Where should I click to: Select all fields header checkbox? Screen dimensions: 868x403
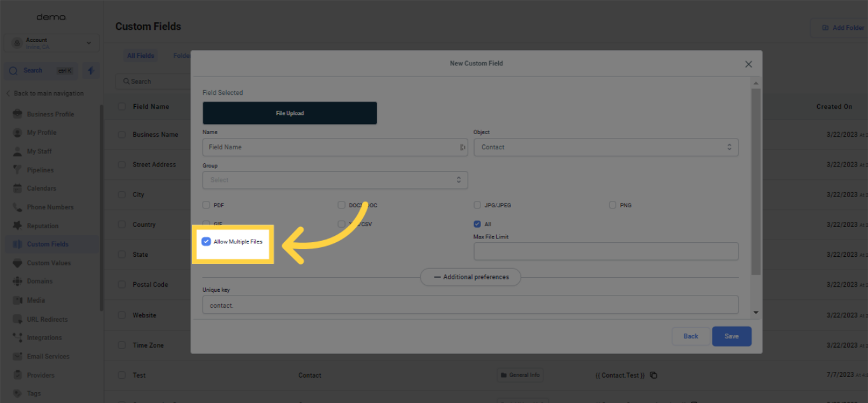coord(121,107)
